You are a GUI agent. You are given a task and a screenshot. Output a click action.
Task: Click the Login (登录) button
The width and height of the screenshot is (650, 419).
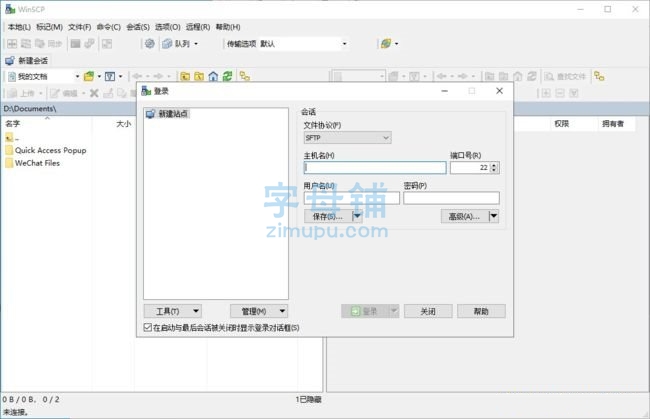(365, 311)
